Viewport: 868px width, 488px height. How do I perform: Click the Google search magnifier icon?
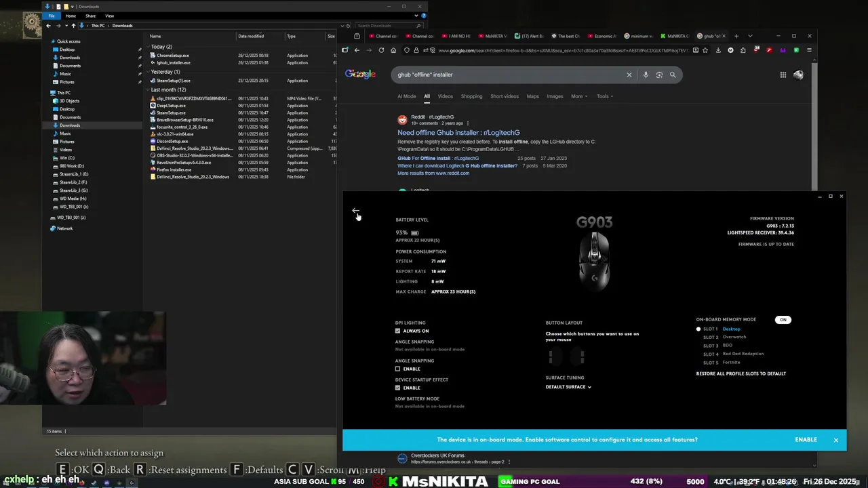tap(673, 75)
